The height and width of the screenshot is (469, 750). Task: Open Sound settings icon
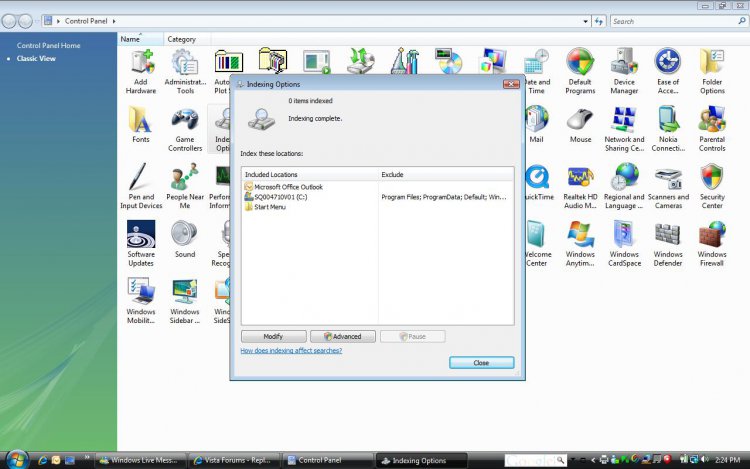click(185, 240)
